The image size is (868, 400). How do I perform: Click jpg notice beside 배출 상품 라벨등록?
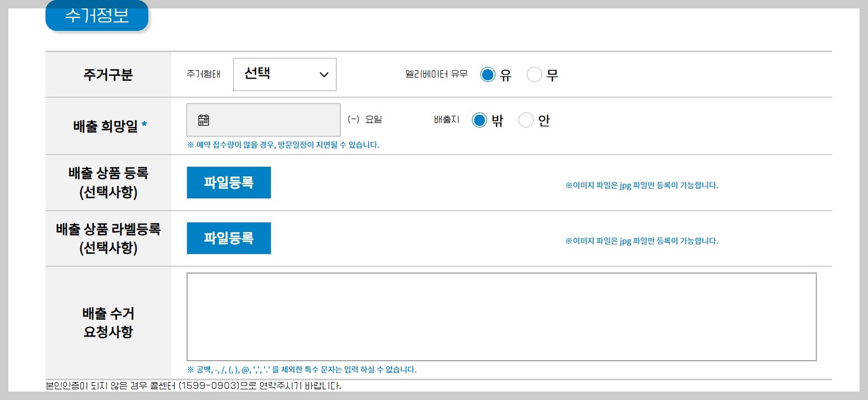pos(642,241)
